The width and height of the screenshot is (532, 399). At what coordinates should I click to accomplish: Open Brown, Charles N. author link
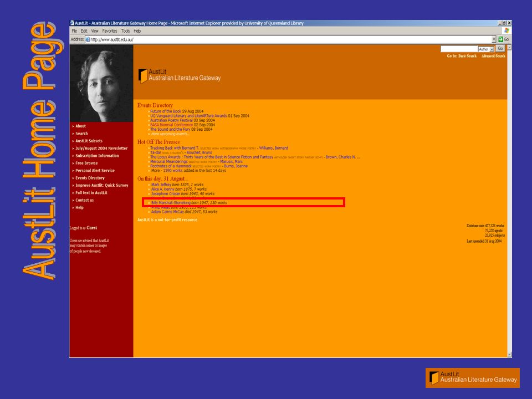click(341, 157)
